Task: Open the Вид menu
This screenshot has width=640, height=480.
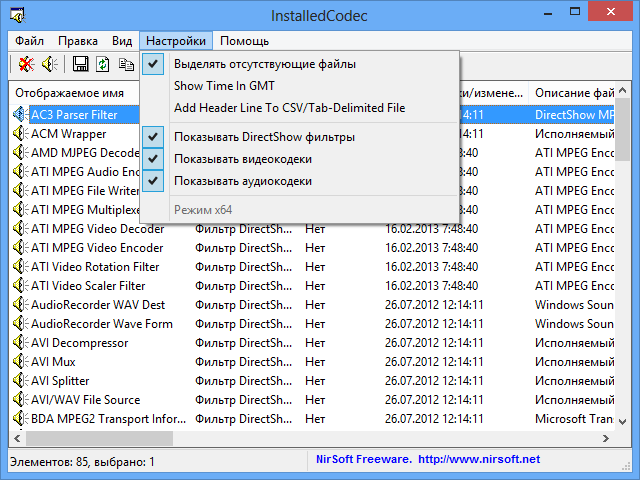Action: click(122, 41)
